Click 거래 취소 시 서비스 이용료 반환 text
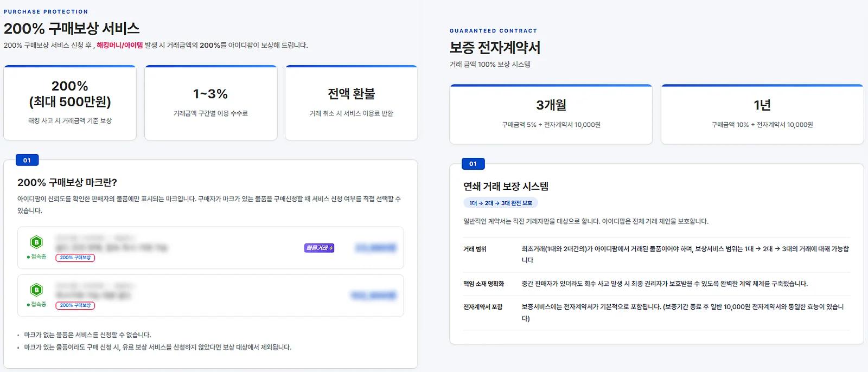868x372 pixels. pos(352,113)
